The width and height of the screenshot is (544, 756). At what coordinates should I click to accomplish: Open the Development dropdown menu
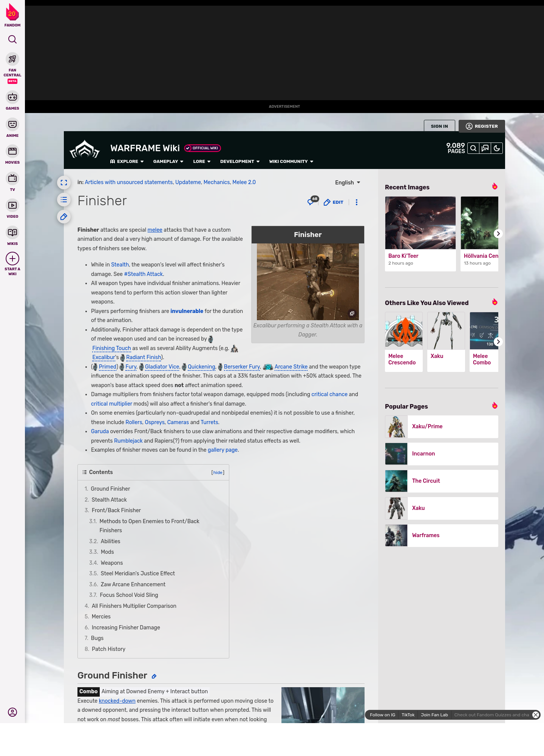tap(240, 161)
